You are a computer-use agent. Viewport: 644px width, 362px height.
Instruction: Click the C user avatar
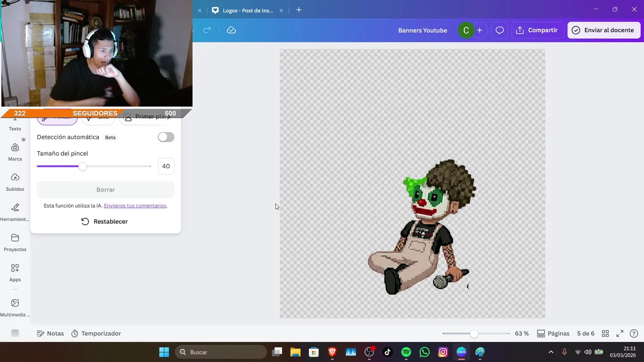coord(466,30)
